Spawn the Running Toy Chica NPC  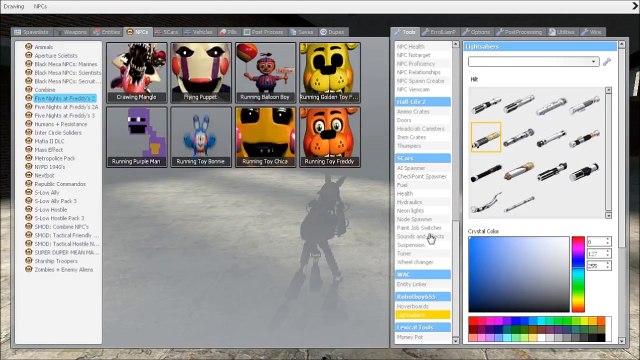tap(265, 137)
